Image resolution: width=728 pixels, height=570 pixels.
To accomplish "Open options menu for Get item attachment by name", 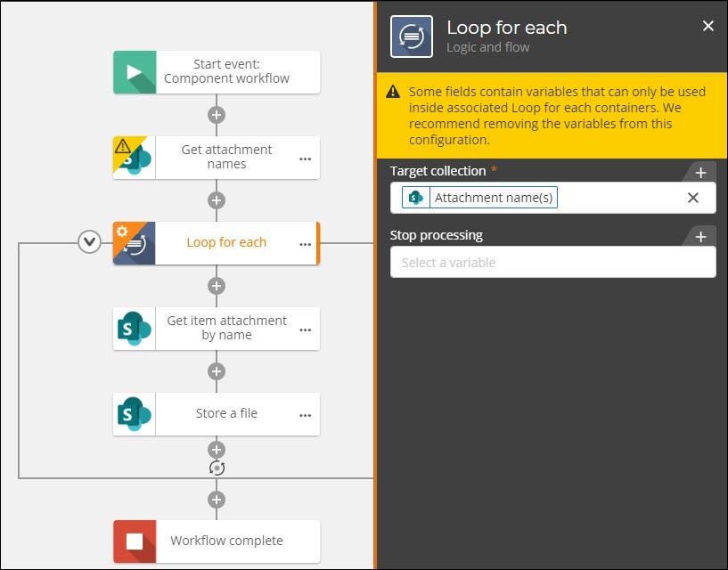I will 305,330.
